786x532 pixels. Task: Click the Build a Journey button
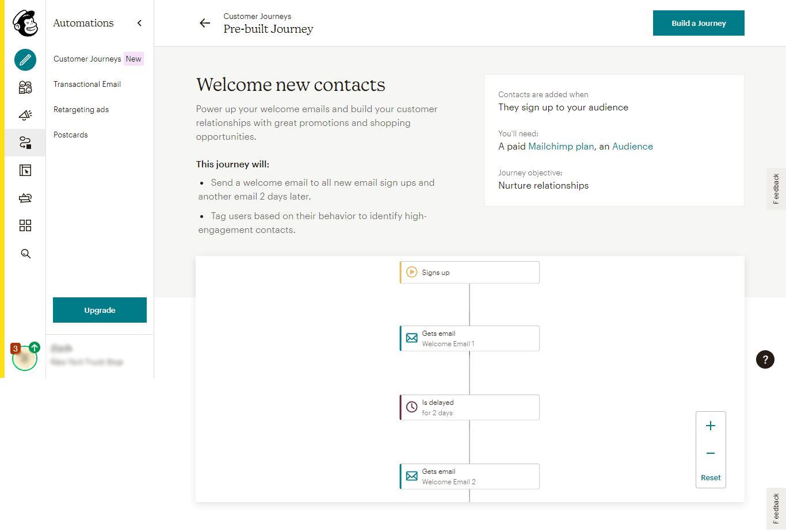click(x=699, y=23)
